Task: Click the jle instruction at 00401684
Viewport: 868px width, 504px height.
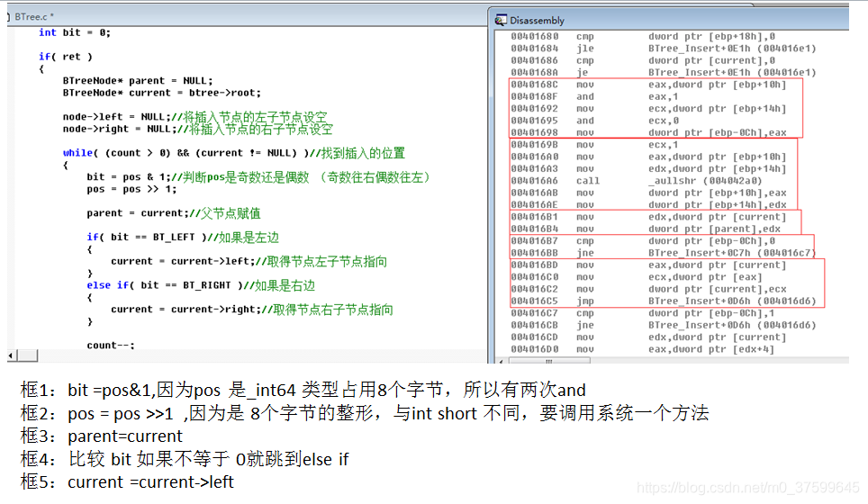Action: (x=664, y=49)
